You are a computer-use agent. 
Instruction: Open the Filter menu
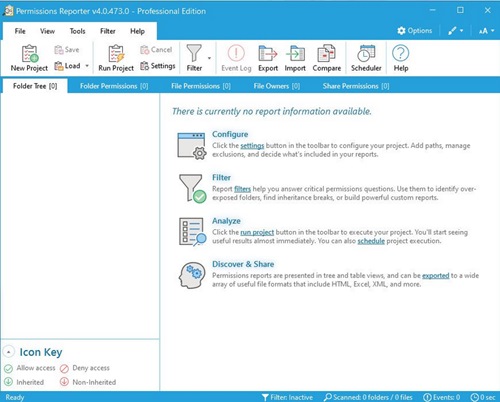(108, 31)
